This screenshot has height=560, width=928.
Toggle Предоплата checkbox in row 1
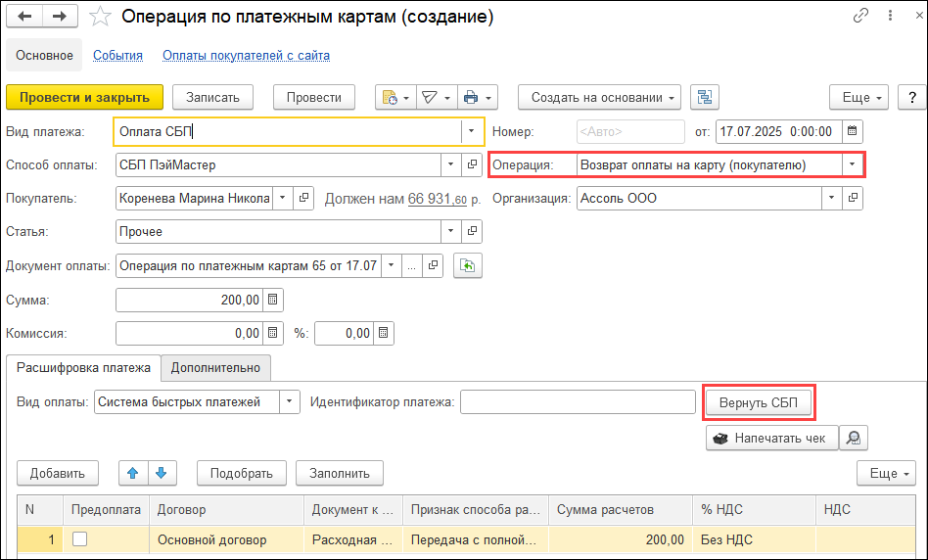point(79,538)
